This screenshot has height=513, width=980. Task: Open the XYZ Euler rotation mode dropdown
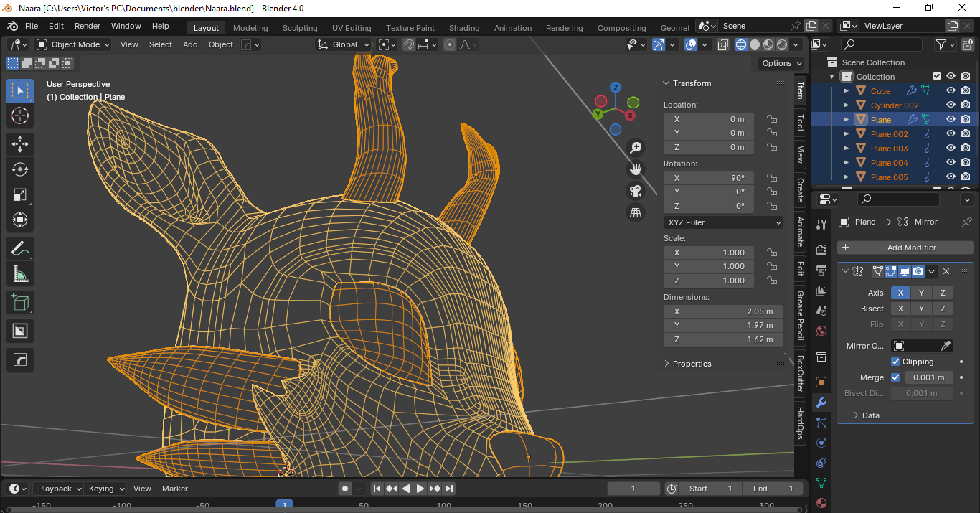point(723,222)
